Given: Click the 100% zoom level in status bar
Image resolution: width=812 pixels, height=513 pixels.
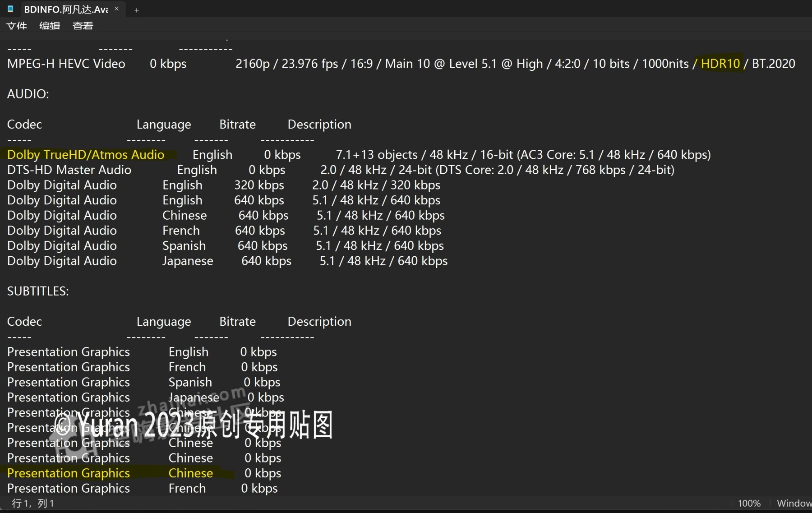Looking at the screenshot, I should click(x=749, y=503).
